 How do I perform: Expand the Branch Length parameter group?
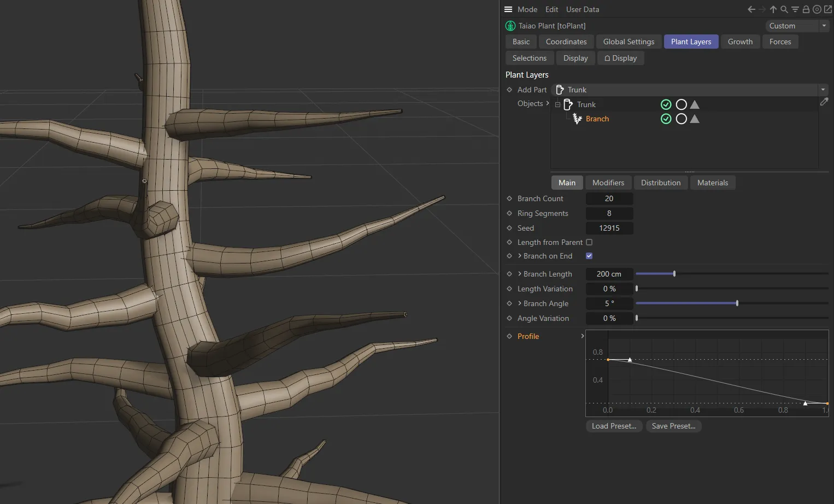[x=520, y=274]
